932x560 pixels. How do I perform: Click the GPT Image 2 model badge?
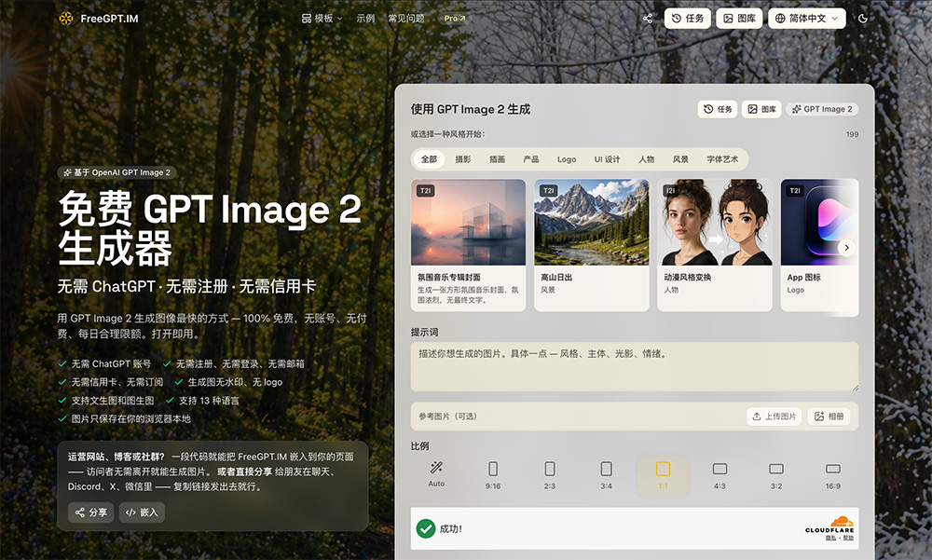(822, 109)
